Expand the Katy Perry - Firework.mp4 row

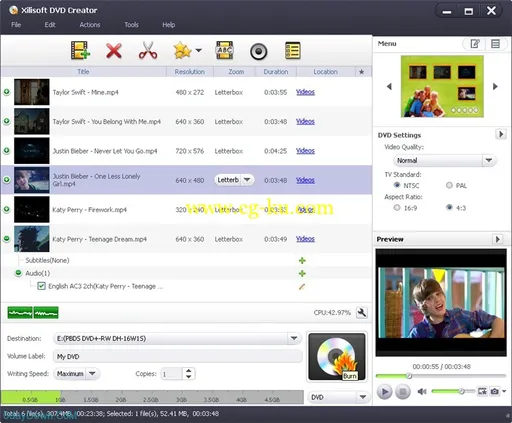[6, 209]
